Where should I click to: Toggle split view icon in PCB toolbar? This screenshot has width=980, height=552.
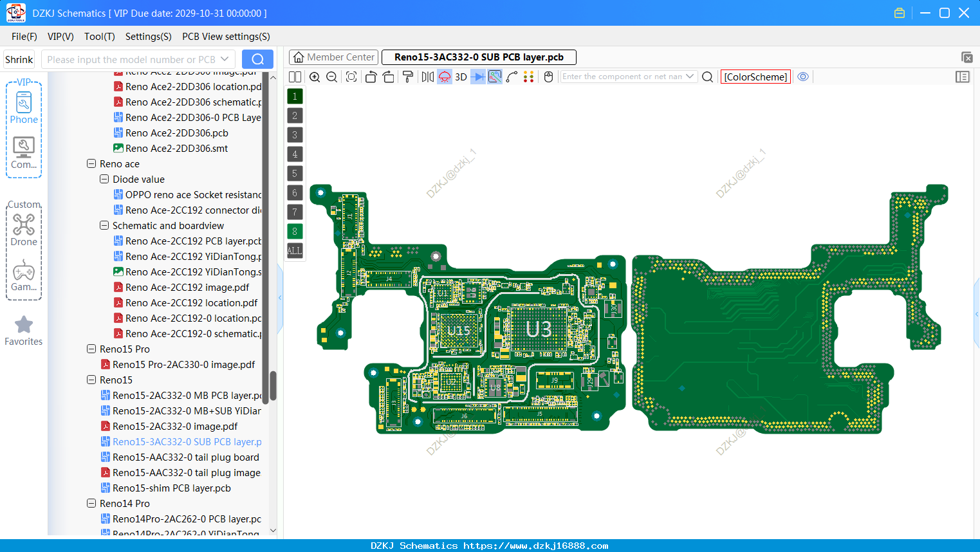(x=295, y=77)
